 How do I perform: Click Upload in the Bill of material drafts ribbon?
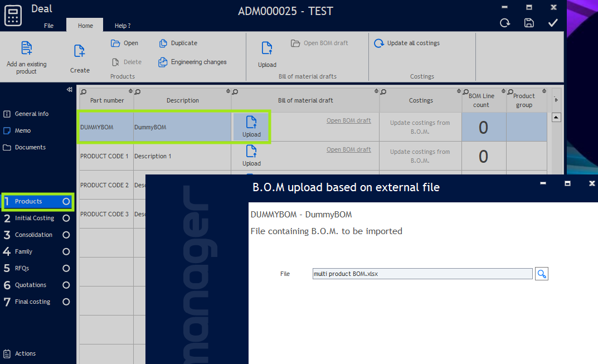(267, 49)
